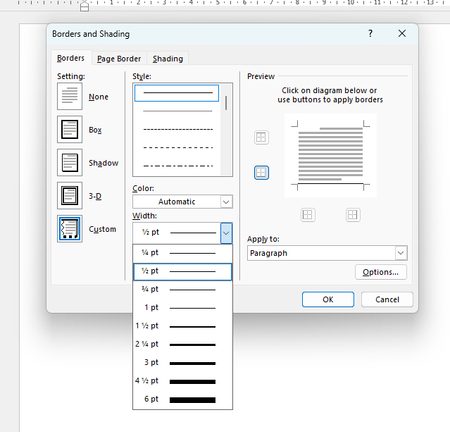Click the Cancel button
This screenshot has height=432, width=450.
[x=387, y=299]
